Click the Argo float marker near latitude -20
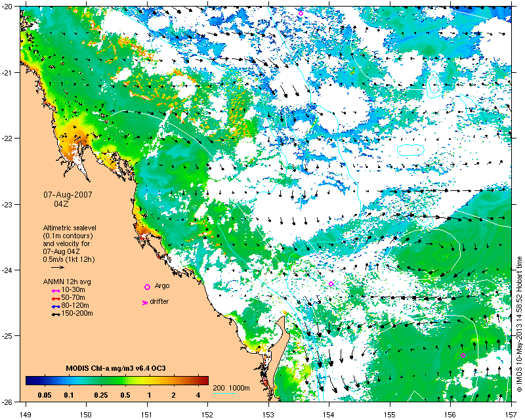The width and height of the screenshot is (525, 420). (301, 13)
